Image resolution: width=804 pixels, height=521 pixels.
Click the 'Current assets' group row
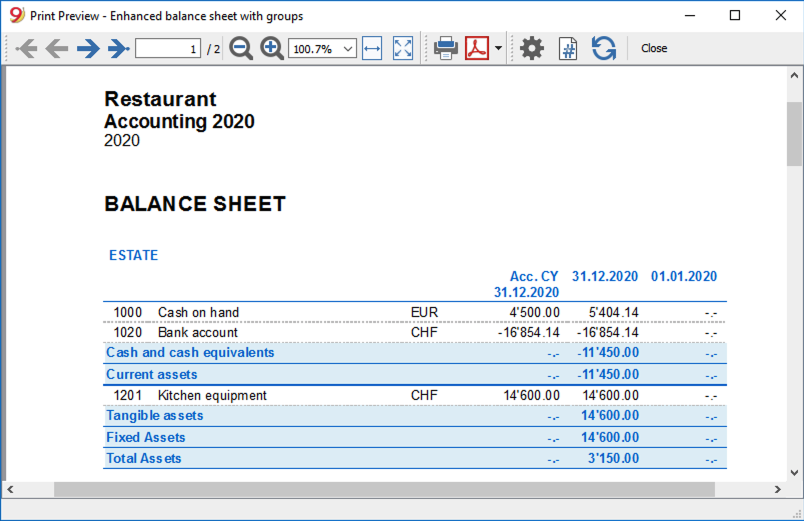415,374
